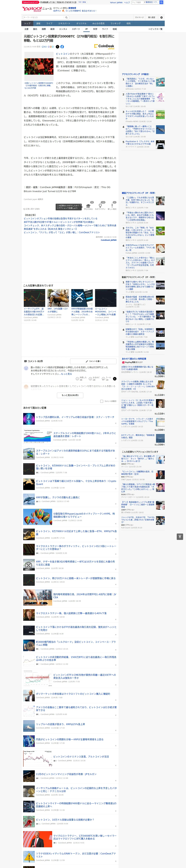Click the なるほど reaction on comment
Viewport: 186px width, 868px height.
(91, 378)
